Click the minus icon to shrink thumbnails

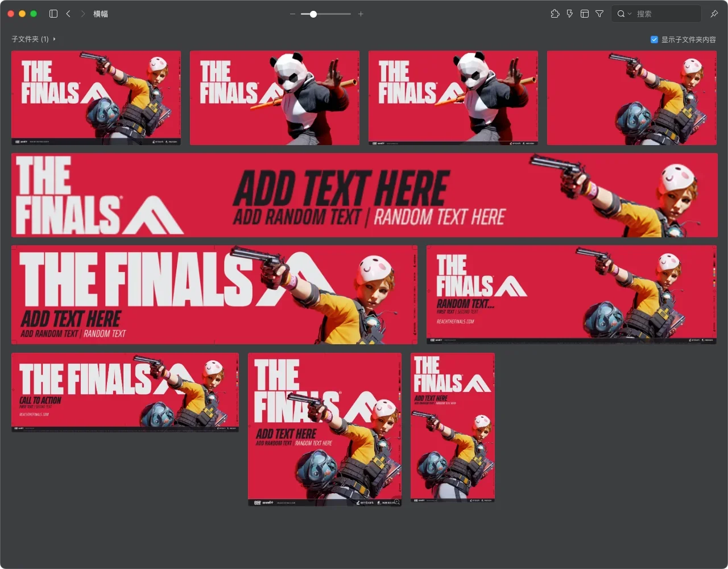click(292, 14)
